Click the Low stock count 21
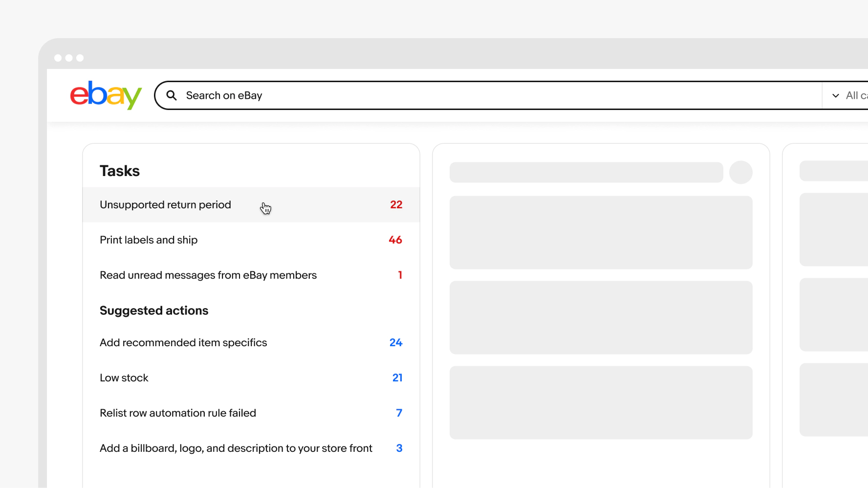Viewport: 868px width, 488px height. tap(397, 377)
